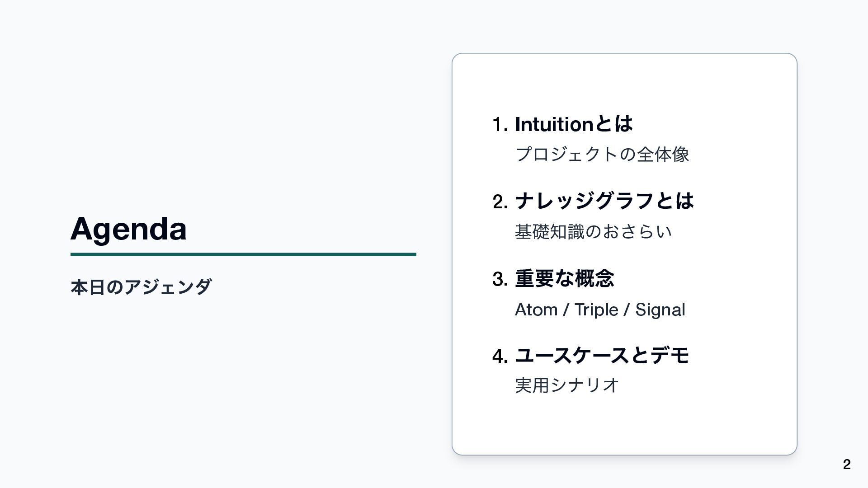Click the heading 重要な概念
This screenshot has height=488, width=868.
564,278
